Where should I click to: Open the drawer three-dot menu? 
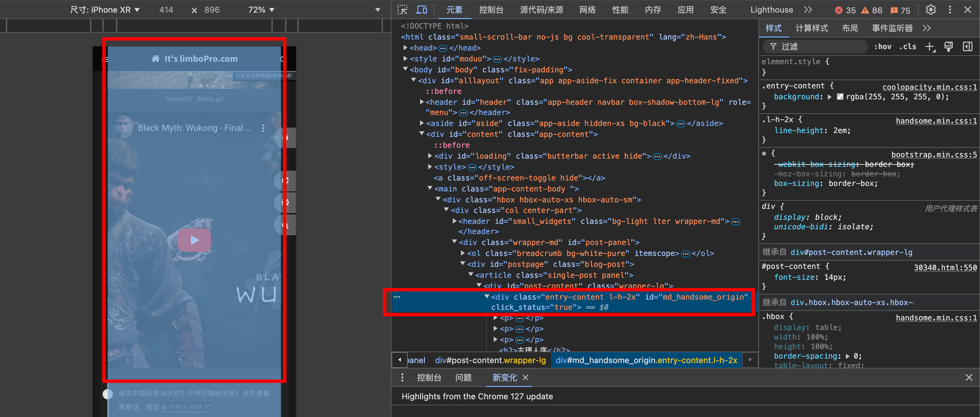tap(402, 377)
